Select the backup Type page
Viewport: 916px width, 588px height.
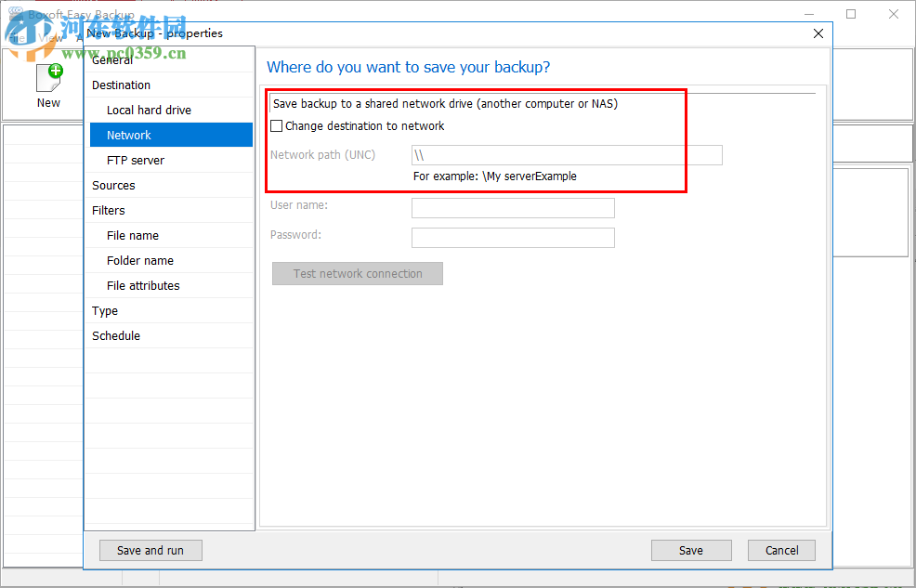pyautogui.click(x=102, y=310)
